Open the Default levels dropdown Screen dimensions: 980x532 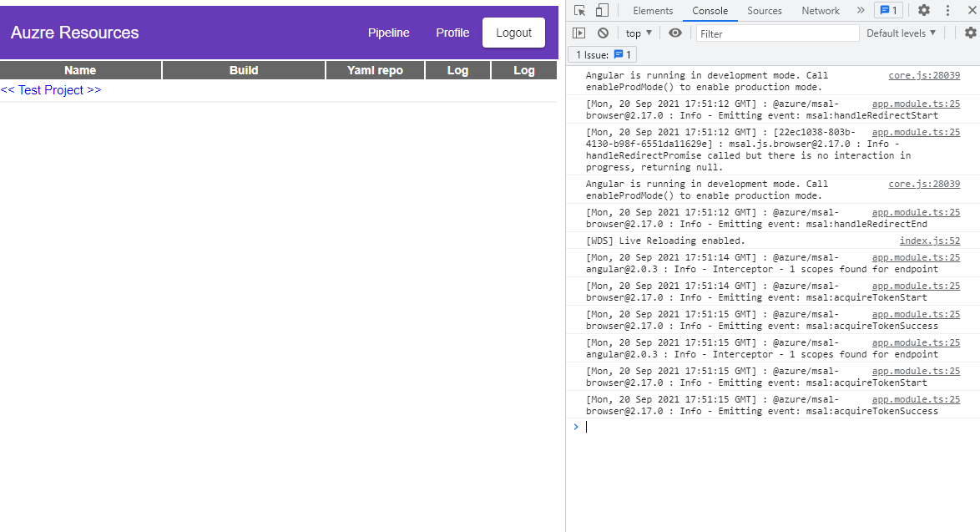click(899, 33)
